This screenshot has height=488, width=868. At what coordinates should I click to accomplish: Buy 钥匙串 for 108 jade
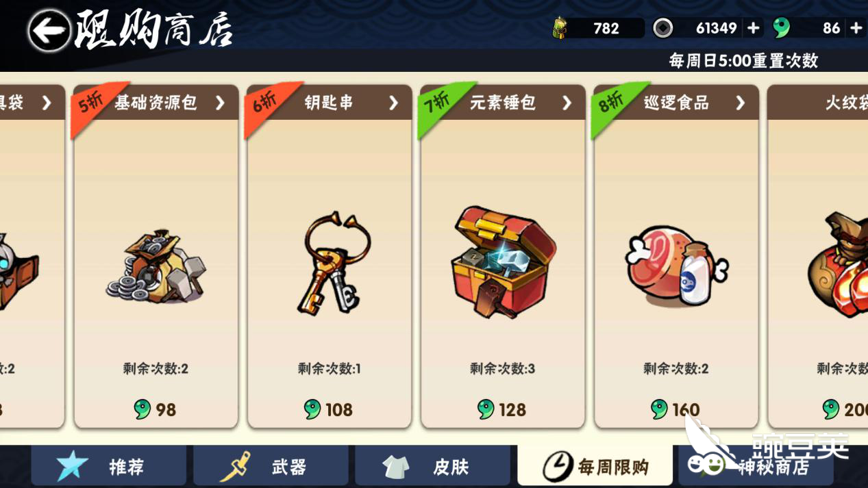click(329, 409)
